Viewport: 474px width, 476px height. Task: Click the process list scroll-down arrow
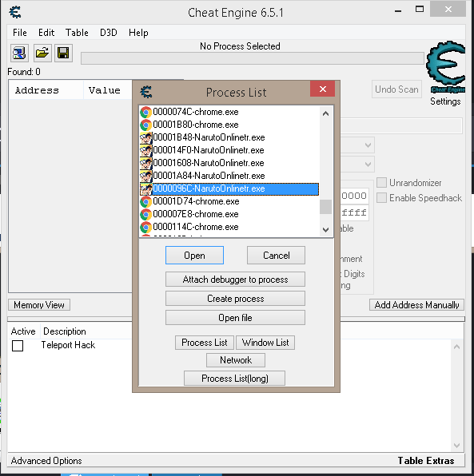325,229
